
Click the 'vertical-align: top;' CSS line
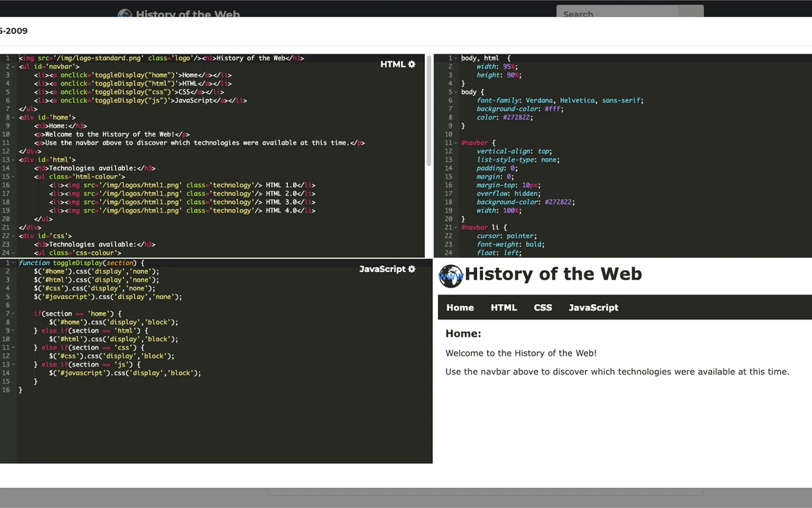(x=514, y=152)
